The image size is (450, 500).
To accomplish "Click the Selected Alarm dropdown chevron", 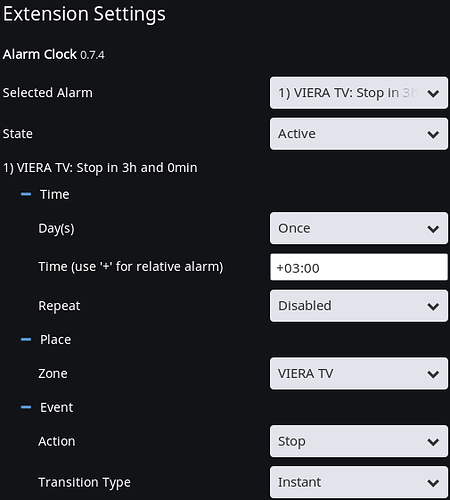I will pyautogui.click(x=433, y=94).
